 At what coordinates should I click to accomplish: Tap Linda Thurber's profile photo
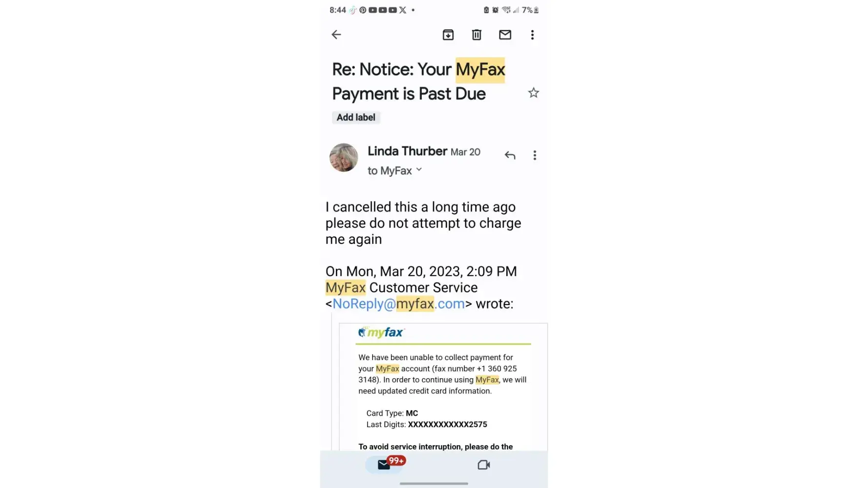[344, 158]
